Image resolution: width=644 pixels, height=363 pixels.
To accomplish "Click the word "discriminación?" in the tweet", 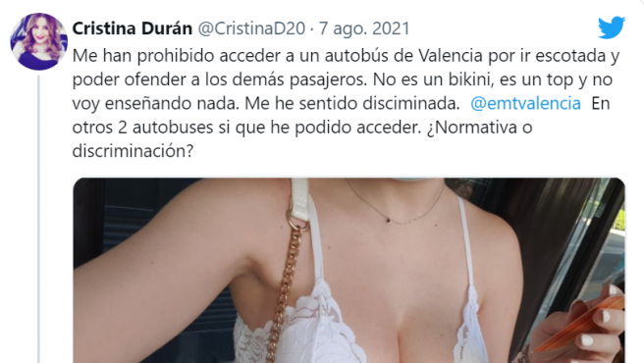I will point(133,151).
